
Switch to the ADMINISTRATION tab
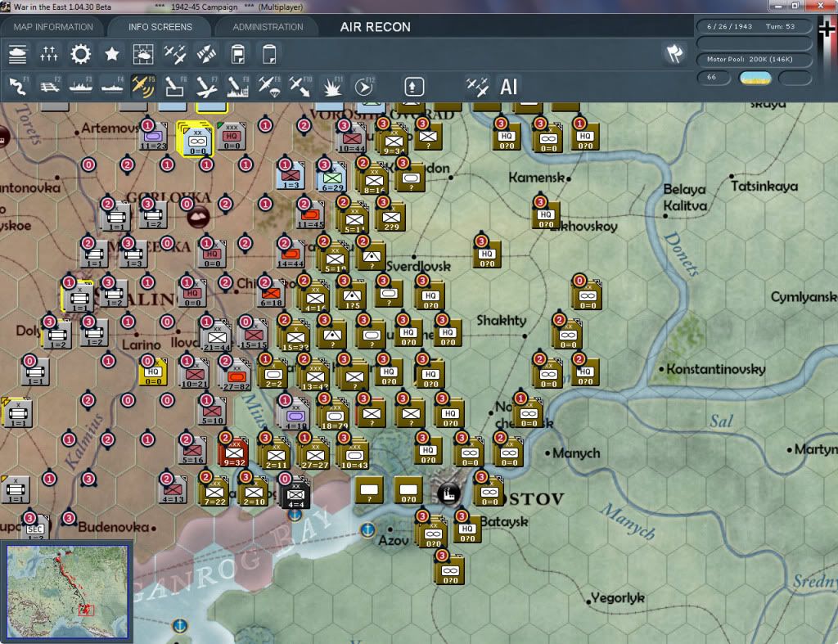click(268, 27)
